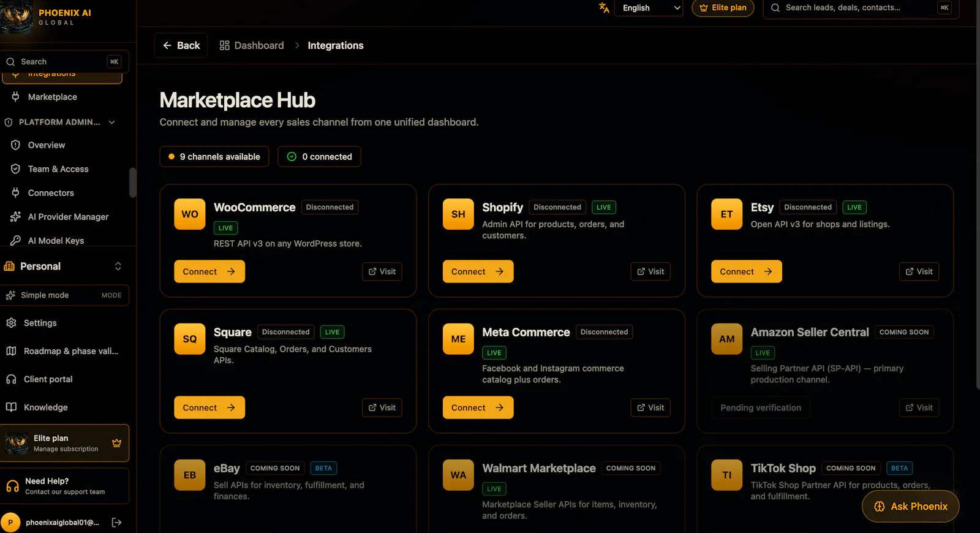Click the EB eBay icon
The image size is (980, 533).
pos(190,475)
